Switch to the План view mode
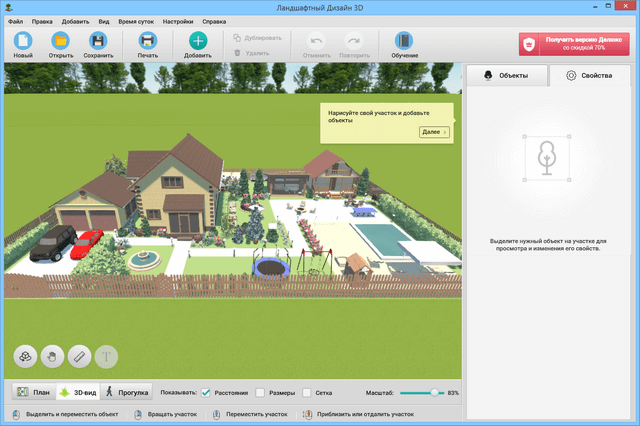Image resolution: width=640 pixels, height=426 pixels. (x=32, y=393)
